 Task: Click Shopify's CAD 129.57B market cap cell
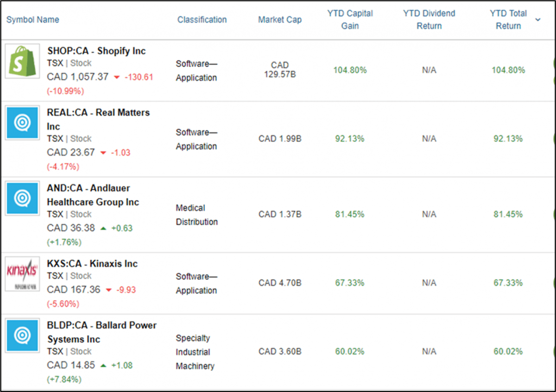[x=280, y=69]
